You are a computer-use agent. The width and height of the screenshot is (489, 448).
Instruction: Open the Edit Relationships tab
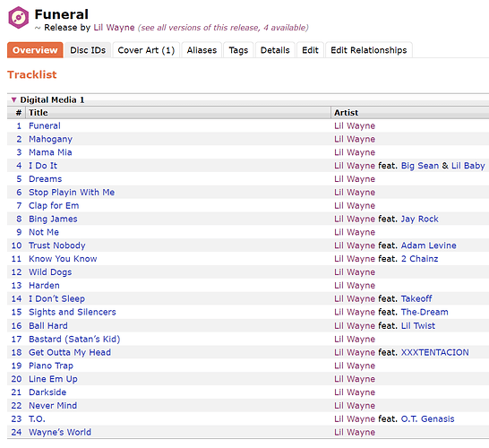pos(369,50)
